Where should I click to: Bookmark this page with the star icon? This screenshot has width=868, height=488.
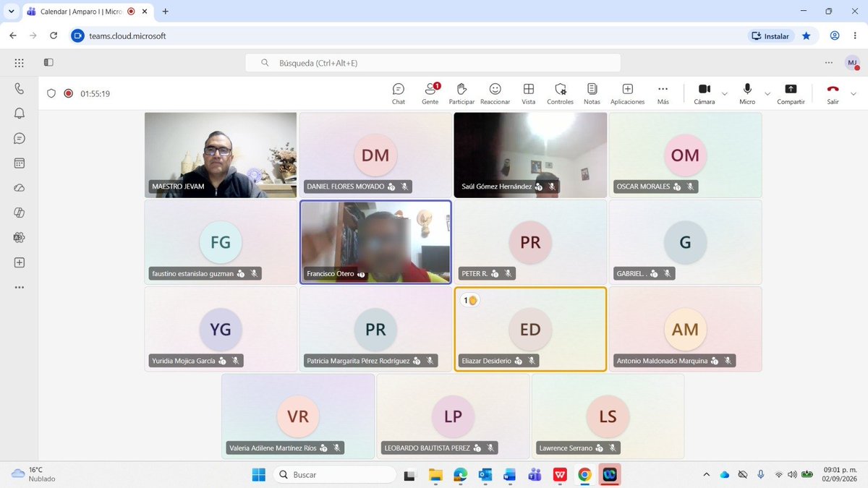click(807, 35)
